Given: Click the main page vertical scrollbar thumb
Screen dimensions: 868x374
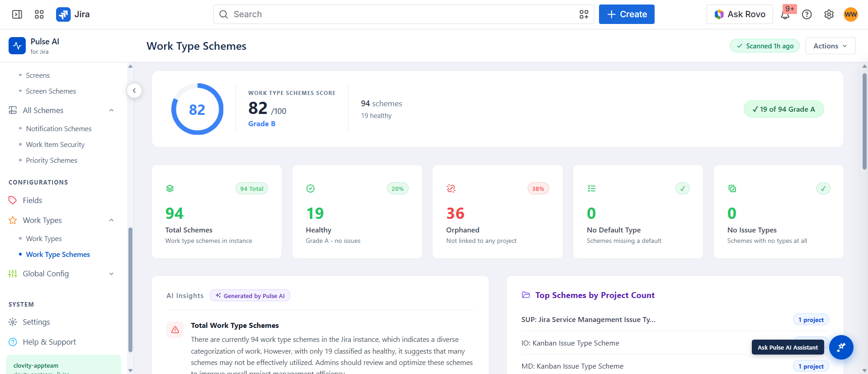Looking at the screenshot, I should coord(864,121).
